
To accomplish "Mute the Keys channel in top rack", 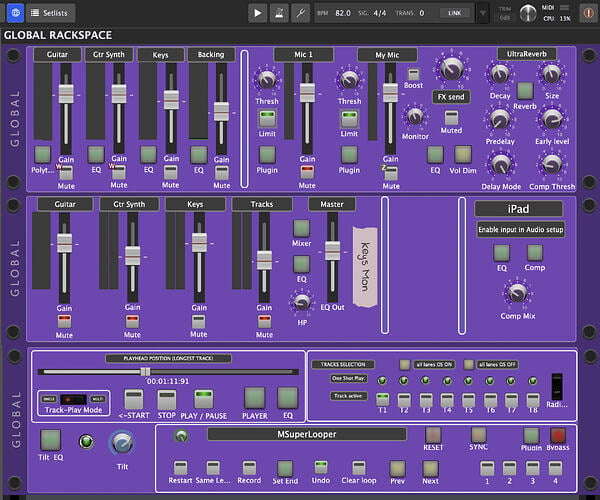I will [171, 172].
